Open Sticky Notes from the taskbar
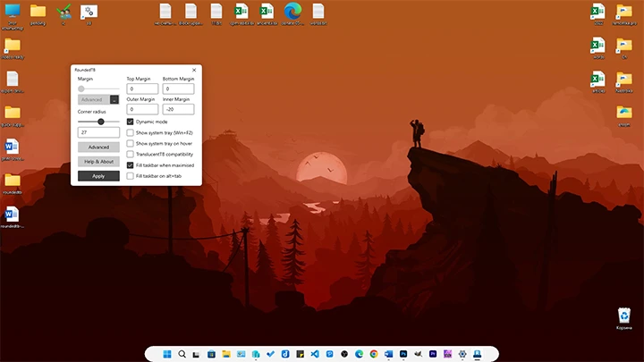This screenshot has height=362, width=644. click(301, 354)
